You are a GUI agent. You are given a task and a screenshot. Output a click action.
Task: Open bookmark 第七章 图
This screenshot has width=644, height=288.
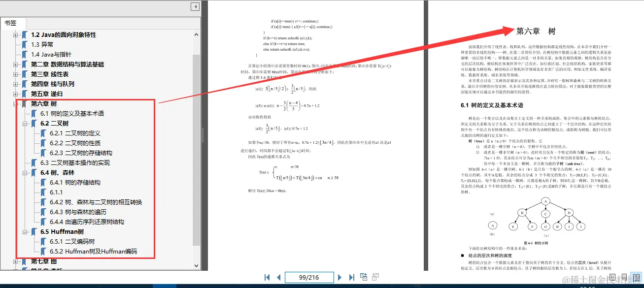point(44,261)
